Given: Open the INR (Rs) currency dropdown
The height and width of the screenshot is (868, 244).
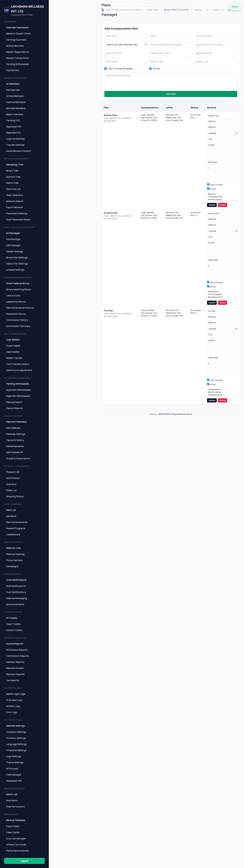Looking at the screenshot, I should (x=201, y=10).
